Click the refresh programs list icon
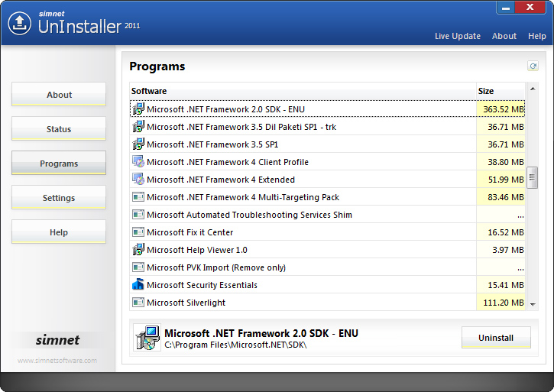The image size is (554, 392). point(533,66)
